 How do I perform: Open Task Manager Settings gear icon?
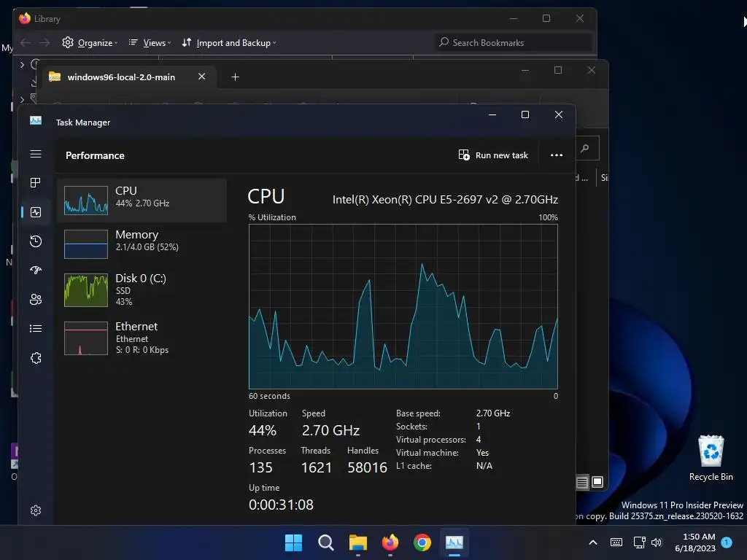pos(36,510)
